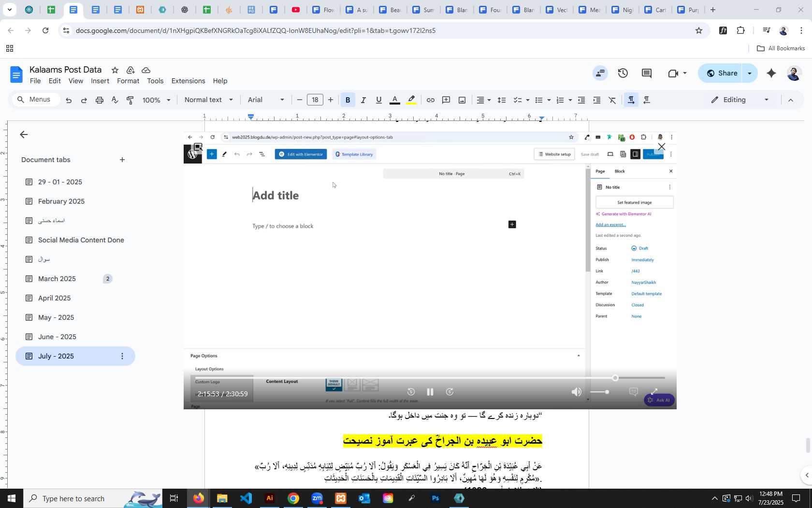
Task: Open the Tools menu
Action: pos(155,81)
